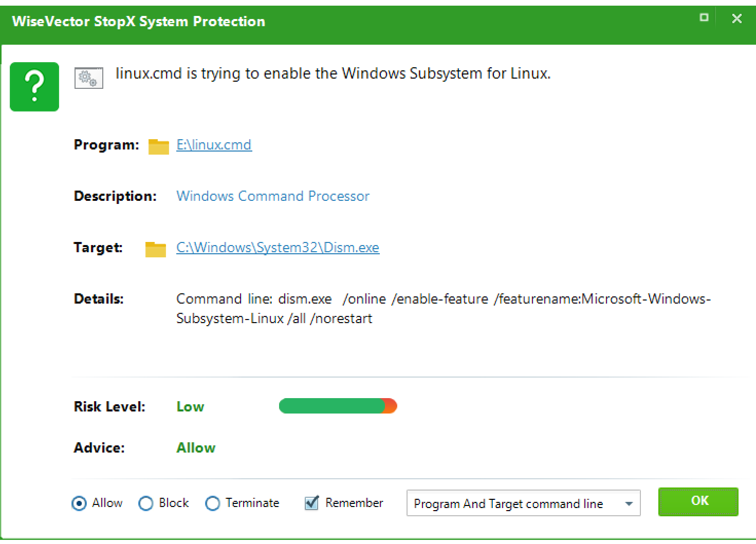756x544 pixels.
Task: Click the dropdown arrow next to rule scope
Action: coord(629,504)
